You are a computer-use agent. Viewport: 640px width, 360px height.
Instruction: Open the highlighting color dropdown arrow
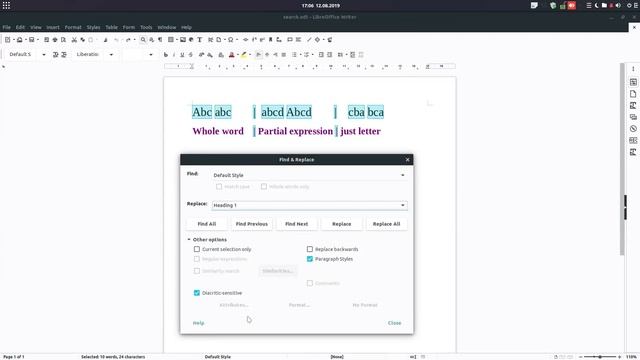[x=250, y=54]
